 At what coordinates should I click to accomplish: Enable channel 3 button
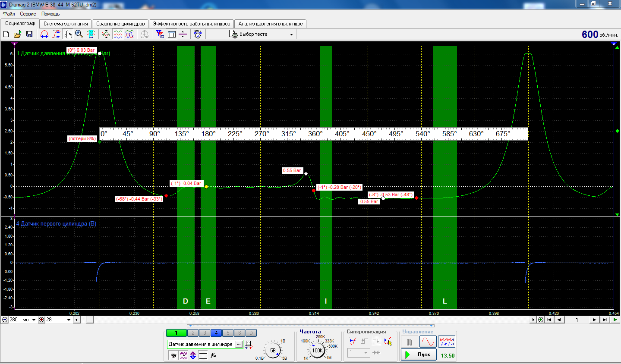tap(205, 333)
